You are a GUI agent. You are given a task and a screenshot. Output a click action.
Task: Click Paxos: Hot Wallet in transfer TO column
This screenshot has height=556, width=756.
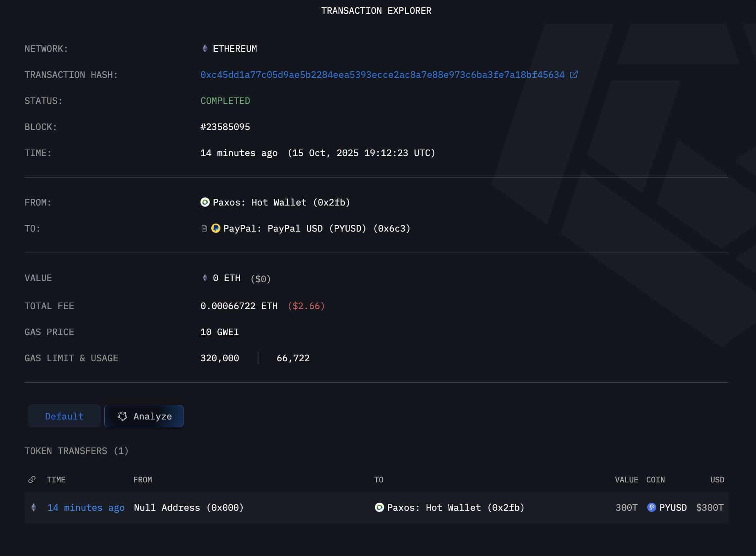[455, 508]
